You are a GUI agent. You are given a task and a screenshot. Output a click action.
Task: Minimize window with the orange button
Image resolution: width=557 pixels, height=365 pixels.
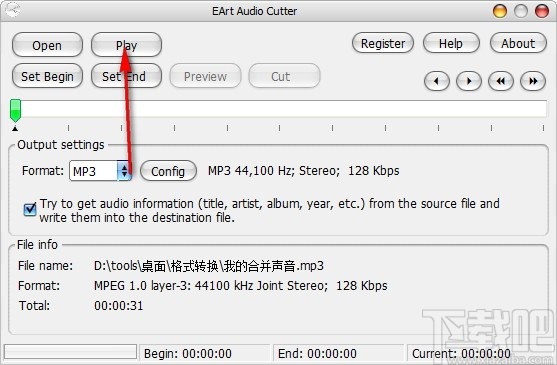click(500, 11)
